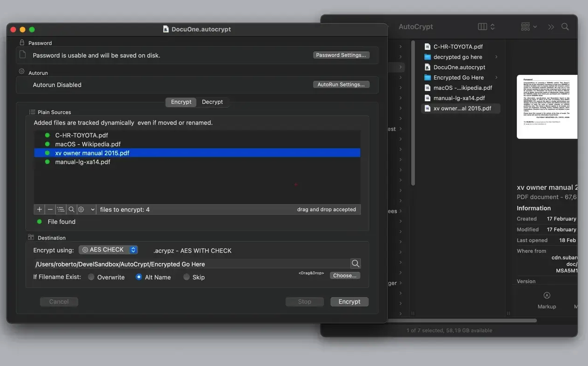Click the search icon in destination path field
The width and height of the screenshot is (588, 366).
click(355, 263)
